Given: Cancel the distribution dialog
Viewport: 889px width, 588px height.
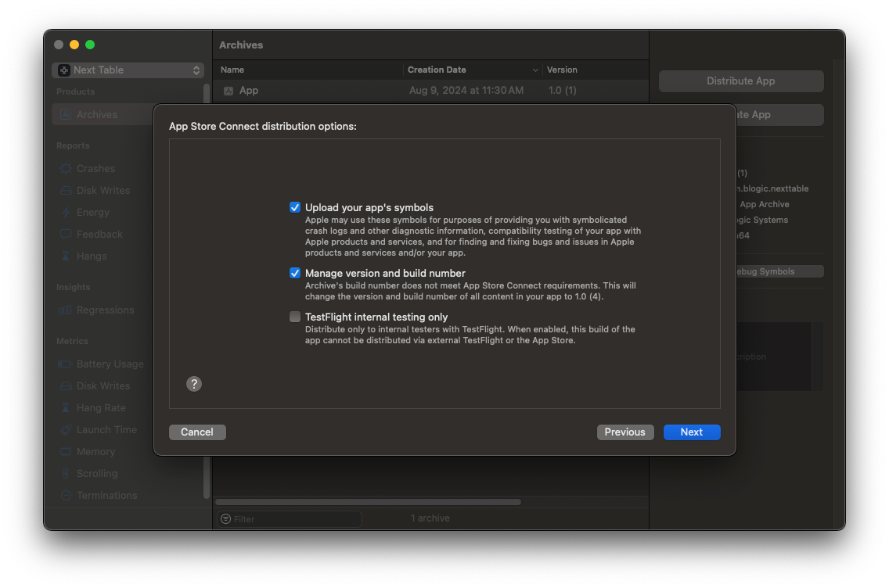Looking at the screenshot, I should pyautogui.click(x=197, y=432).
